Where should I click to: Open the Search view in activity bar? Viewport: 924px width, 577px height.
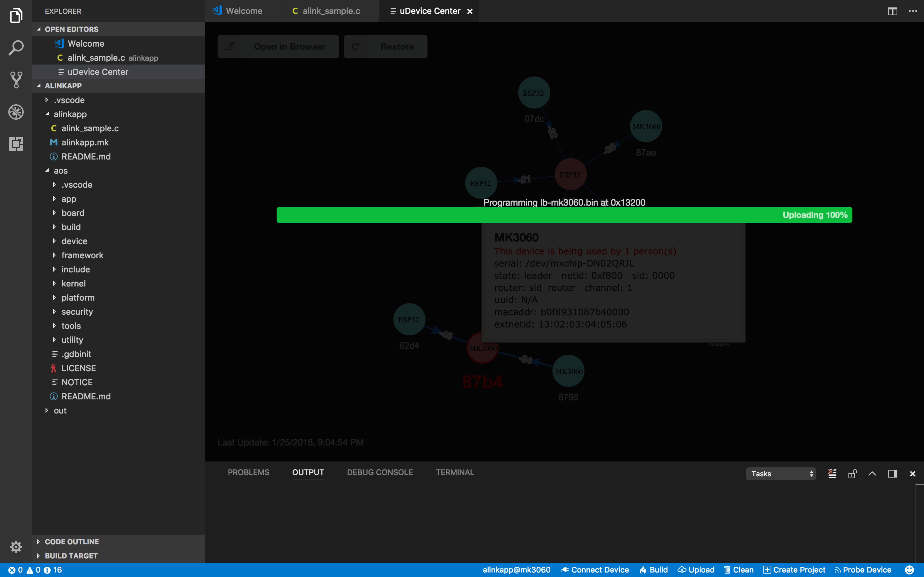(x=16, y=48)
